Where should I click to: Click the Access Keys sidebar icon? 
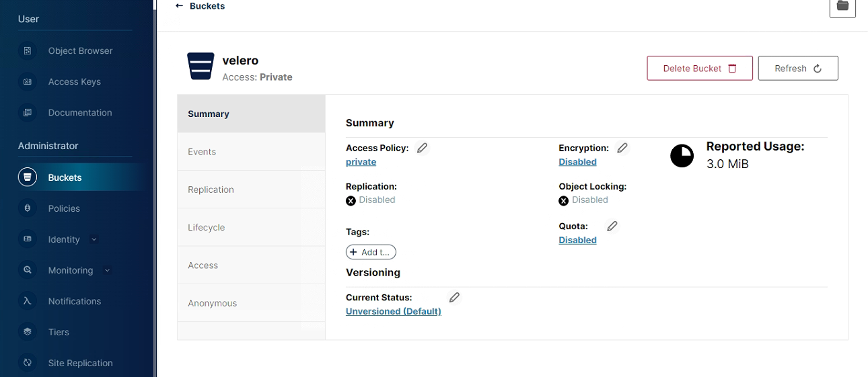pyautogui.click(x=28, y=81)
